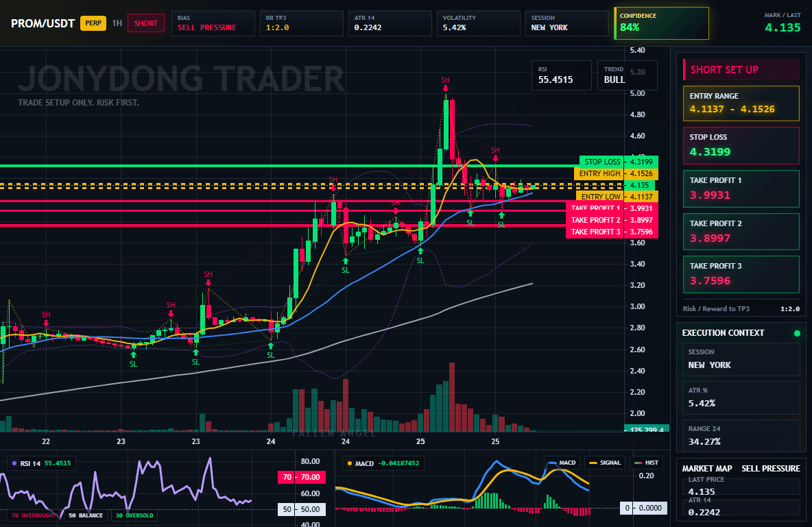The width and height of the screenshot is (812, 527).
Task: Click the SHORT direction badge
Action: pyautogui.click(x=146, y=23)
